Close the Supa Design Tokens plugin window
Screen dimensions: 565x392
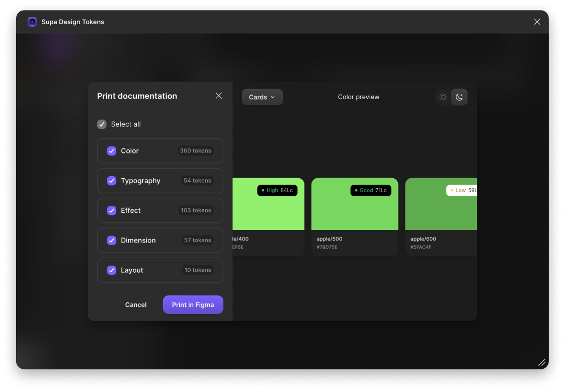click(x=537, y=22)
